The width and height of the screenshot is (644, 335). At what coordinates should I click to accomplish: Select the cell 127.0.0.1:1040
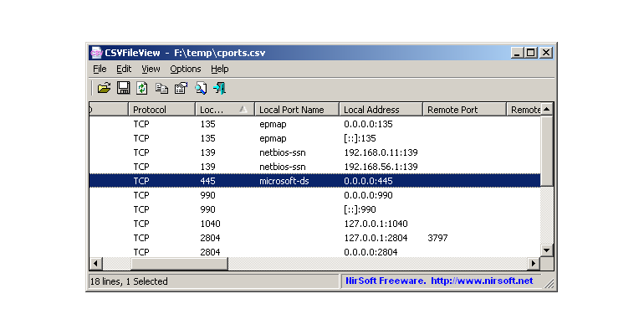pyautogui.click(x=376, y=224)
